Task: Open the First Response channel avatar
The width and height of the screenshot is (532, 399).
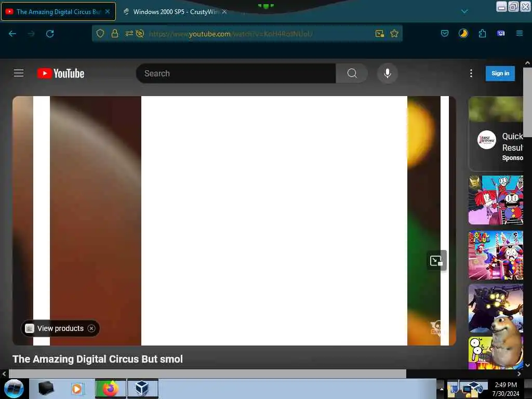Action: click(x=486, y=140)
